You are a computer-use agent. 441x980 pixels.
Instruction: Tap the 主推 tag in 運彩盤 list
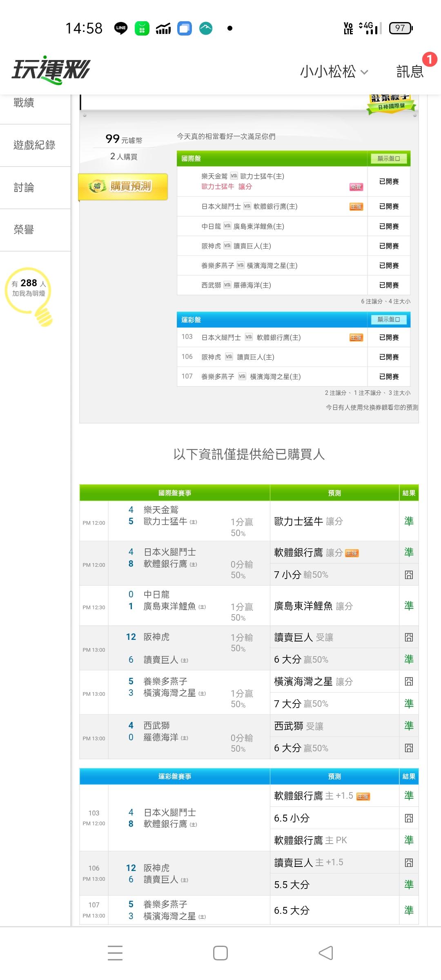coord(356,338)
